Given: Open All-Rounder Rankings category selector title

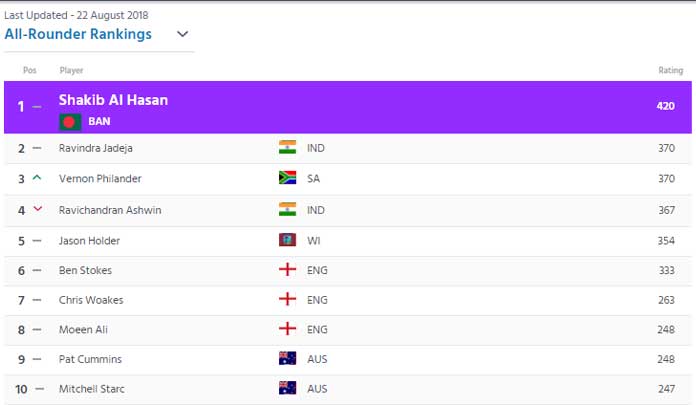Looking at the screenshot, I should (x=78, y=34).
